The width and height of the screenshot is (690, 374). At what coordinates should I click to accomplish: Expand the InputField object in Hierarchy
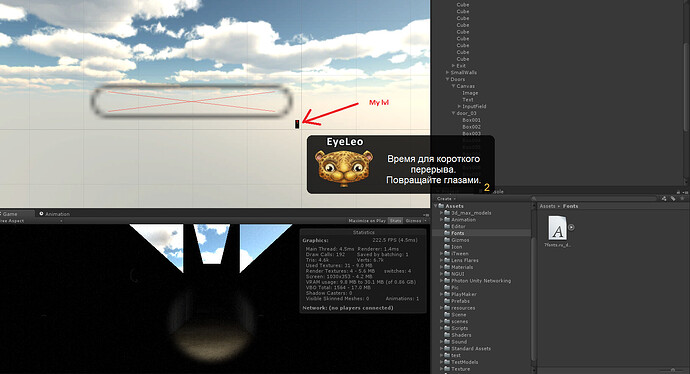pos(459,106)
